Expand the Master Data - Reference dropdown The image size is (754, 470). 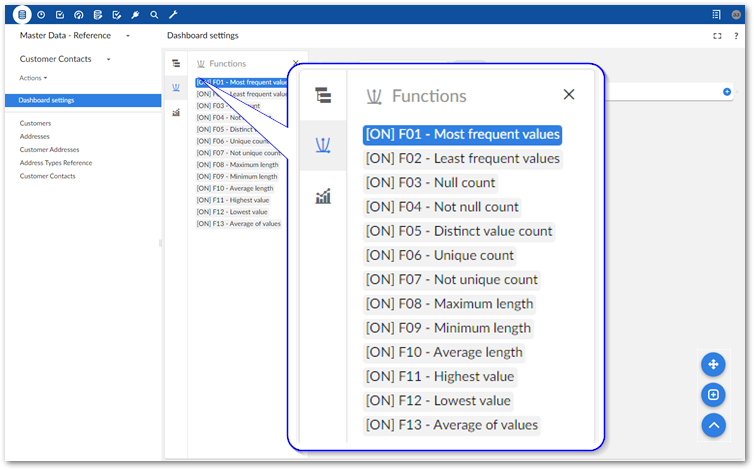click(128, 36)
